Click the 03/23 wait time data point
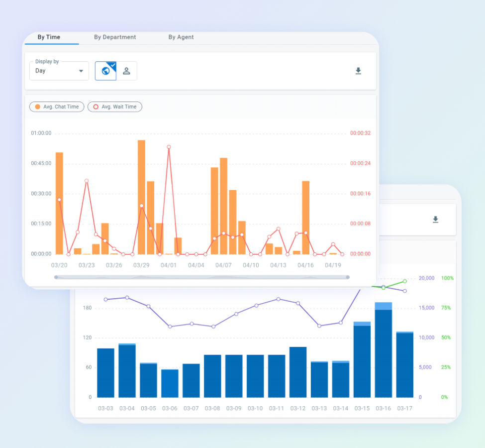485x448 pixels. coord(87,181)
